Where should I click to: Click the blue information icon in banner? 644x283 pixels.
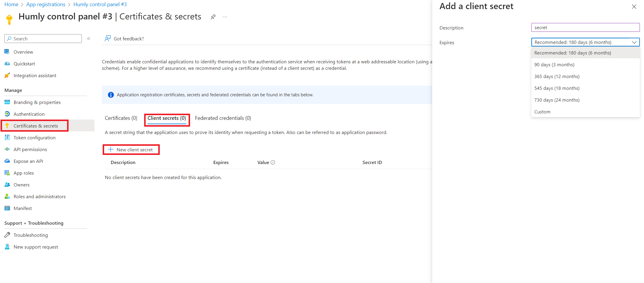(x=111, y=95)
